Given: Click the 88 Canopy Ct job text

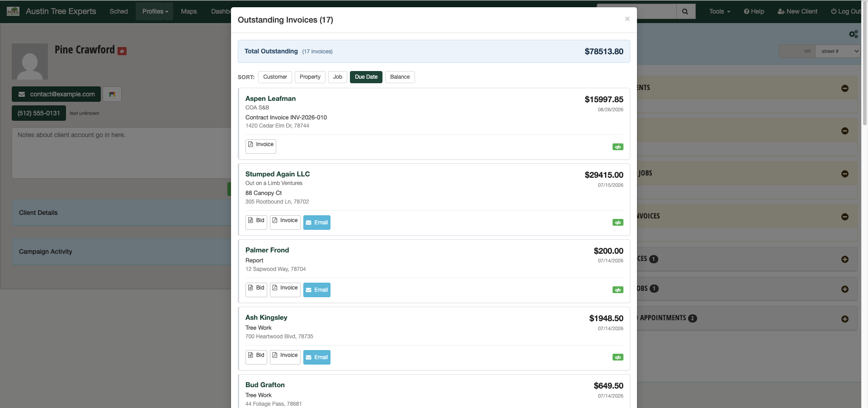Looking at the screenshot, I should click(264, 193).
